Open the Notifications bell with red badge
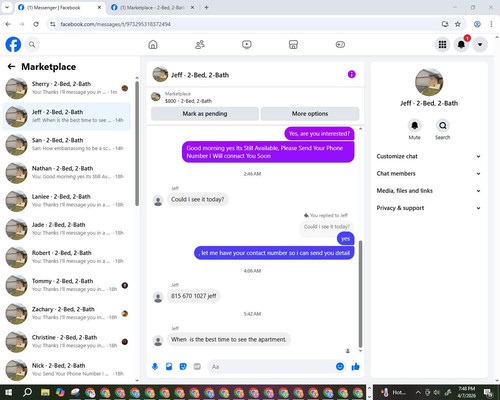Viewport: 500px width, 400px height. (461, 44)
